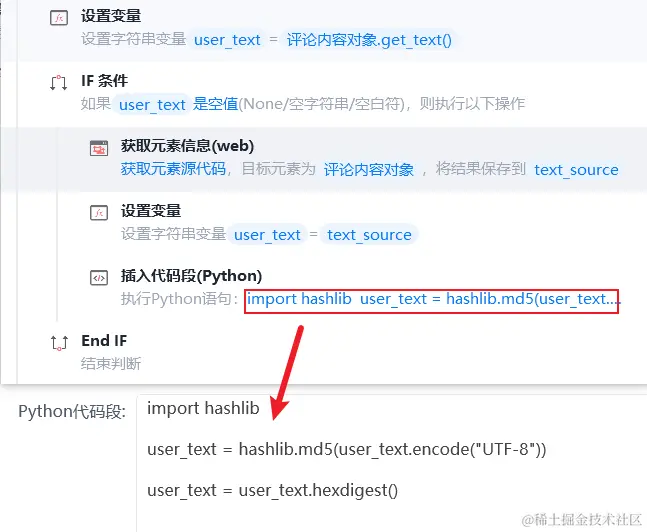647x532 pixels.
Task: Select the 评论内容对象 target element link
Action: [368, 170]
